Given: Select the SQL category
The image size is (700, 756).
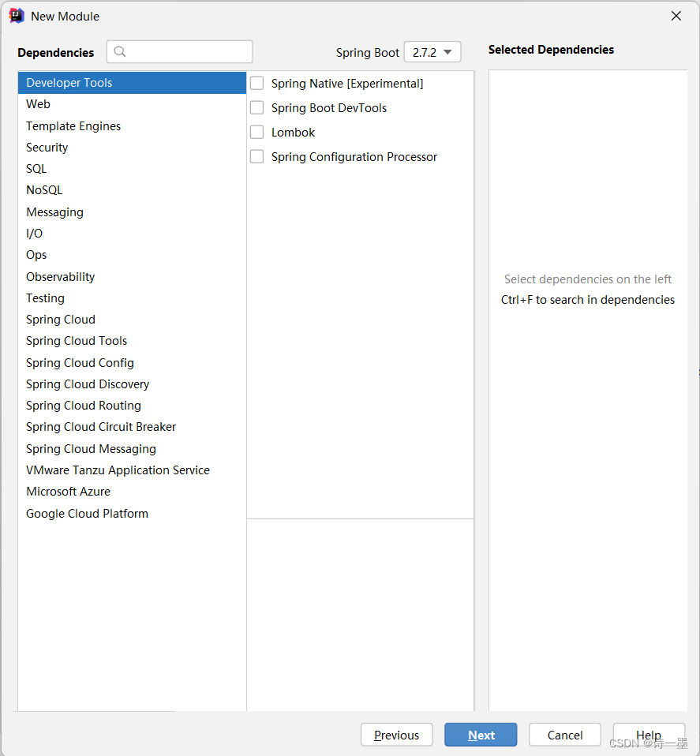Looking at the screenshot, I should point(132,169).
